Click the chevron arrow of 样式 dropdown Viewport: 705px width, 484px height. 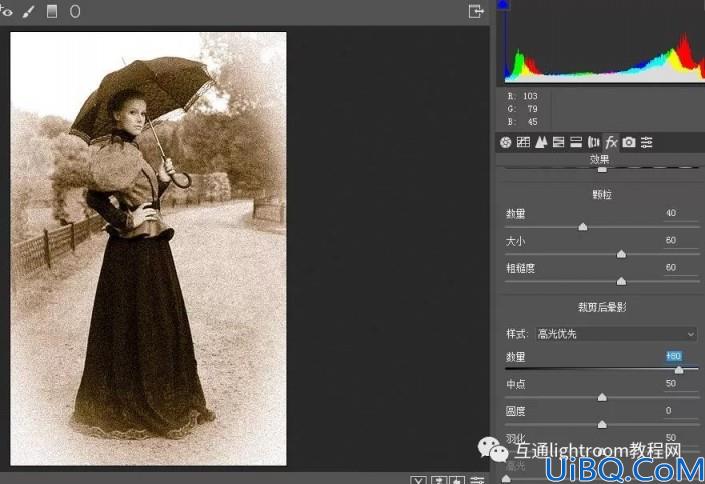click(691, 334)
